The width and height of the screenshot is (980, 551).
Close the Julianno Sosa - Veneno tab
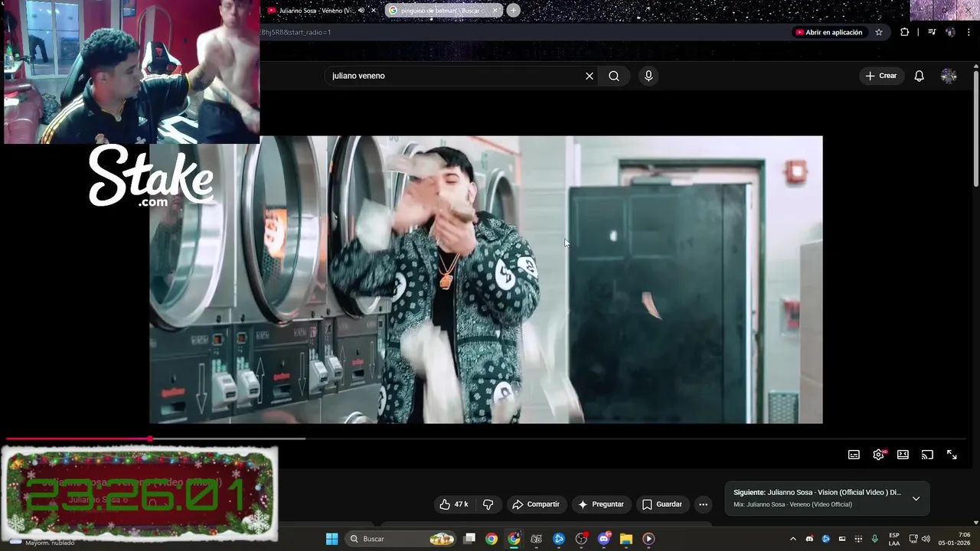click(373, 11)
